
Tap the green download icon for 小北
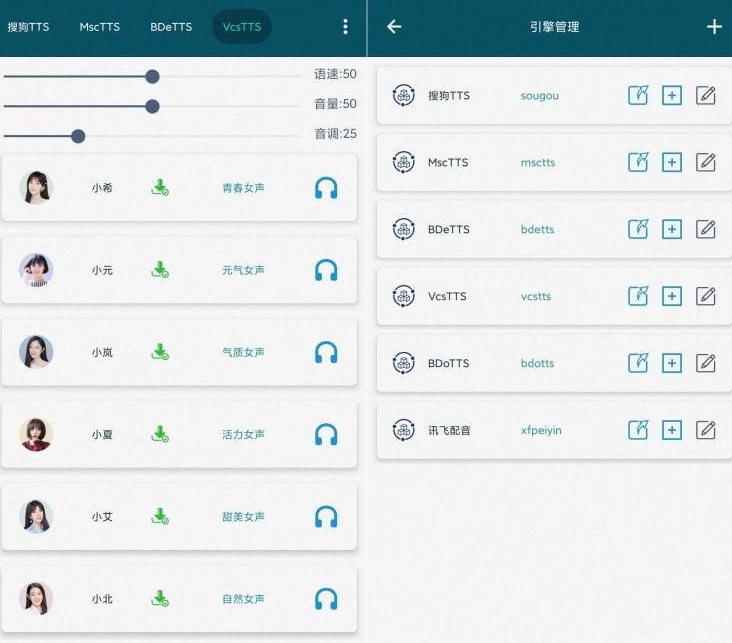point(160,599)
